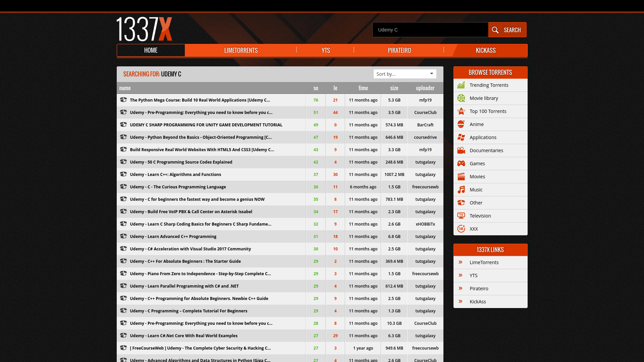Click the Top 100 Torrents star icon

(x=461, y=111)
